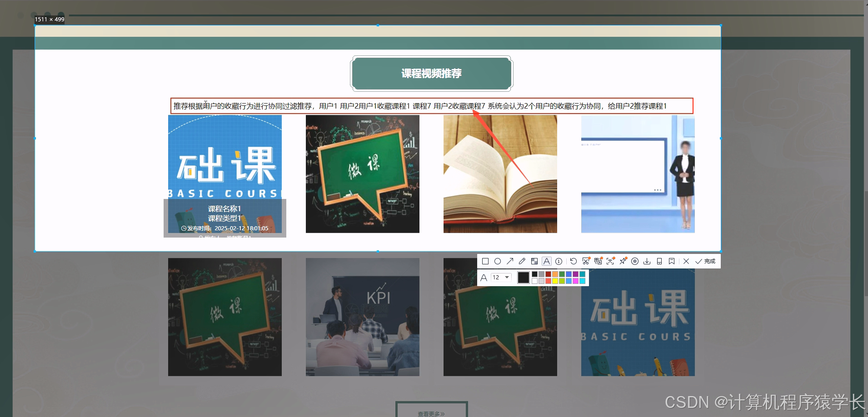
Task: Select the rectangle annotation tool
Action: [486, 261]
